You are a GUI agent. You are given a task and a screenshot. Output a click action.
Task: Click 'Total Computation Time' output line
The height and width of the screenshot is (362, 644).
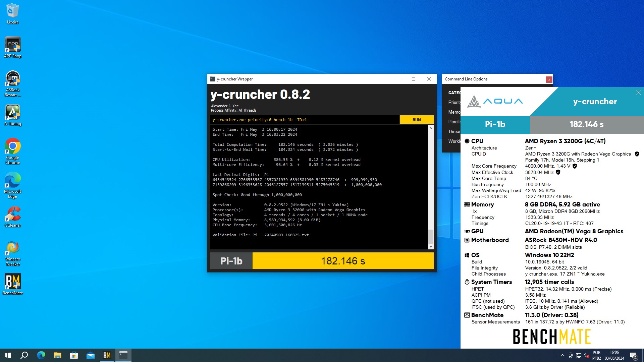[285, 144]
